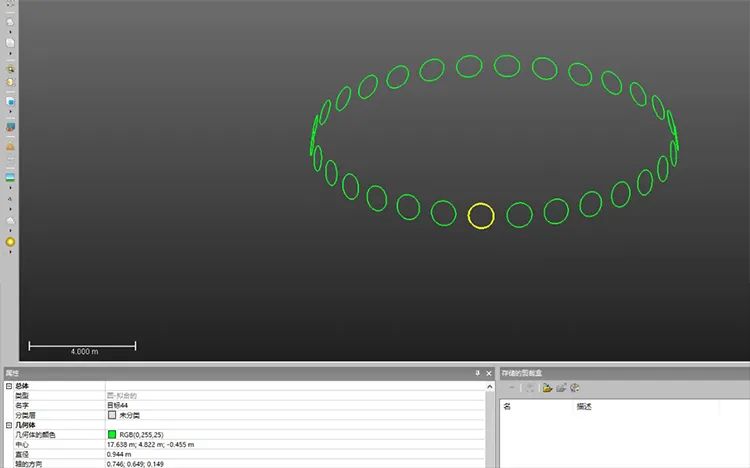This screenshot has height=468, width=750.
Task: Click the teal and orange scene icon
Action: pyautogui.click(x=10, y=127)
